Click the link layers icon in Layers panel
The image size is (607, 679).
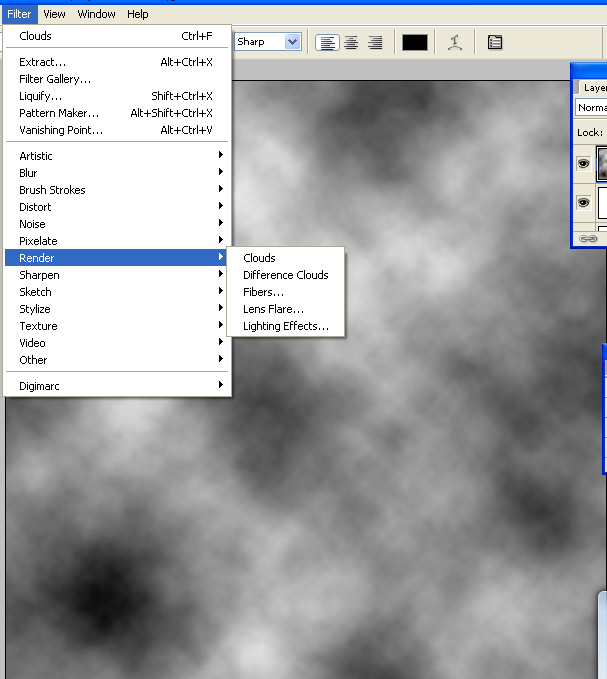coord(588,239)
